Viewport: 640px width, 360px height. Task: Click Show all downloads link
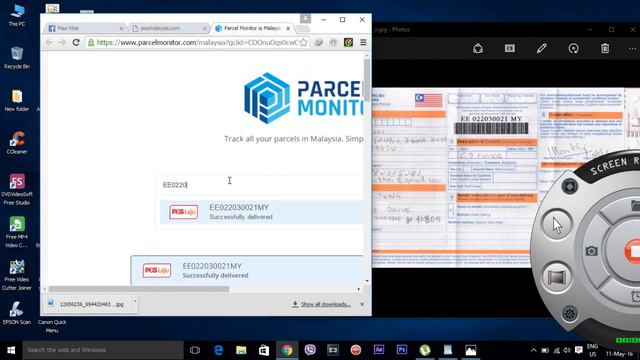(x=322, y=304)
